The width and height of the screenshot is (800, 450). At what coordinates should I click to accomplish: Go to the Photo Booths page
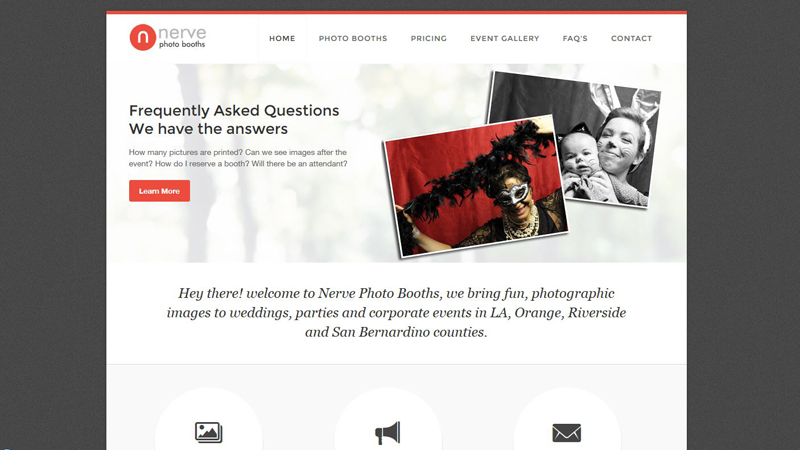tap(353, 38)
